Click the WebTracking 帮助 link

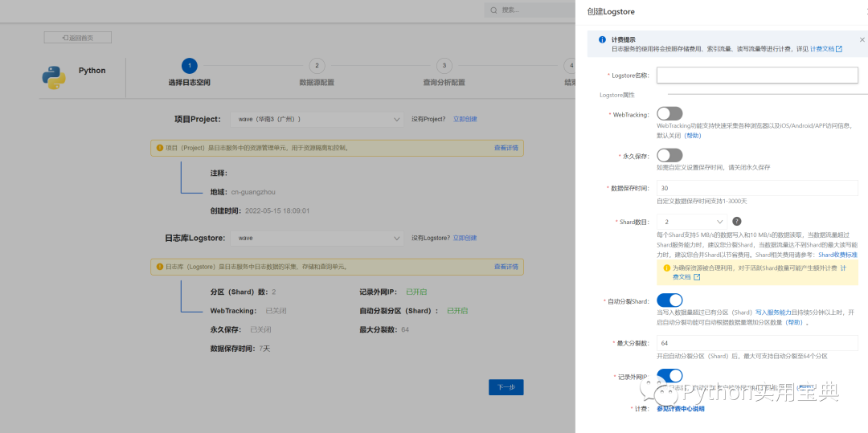tap(693, 135)
